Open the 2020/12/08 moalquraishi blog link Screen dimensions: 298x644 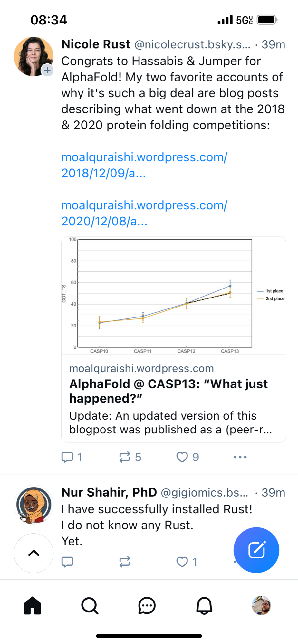(144, 213)
